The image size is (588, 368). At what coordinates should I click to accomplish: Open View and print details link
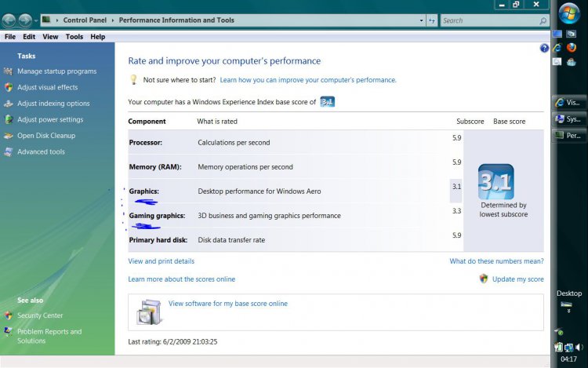tap(162, 261)
